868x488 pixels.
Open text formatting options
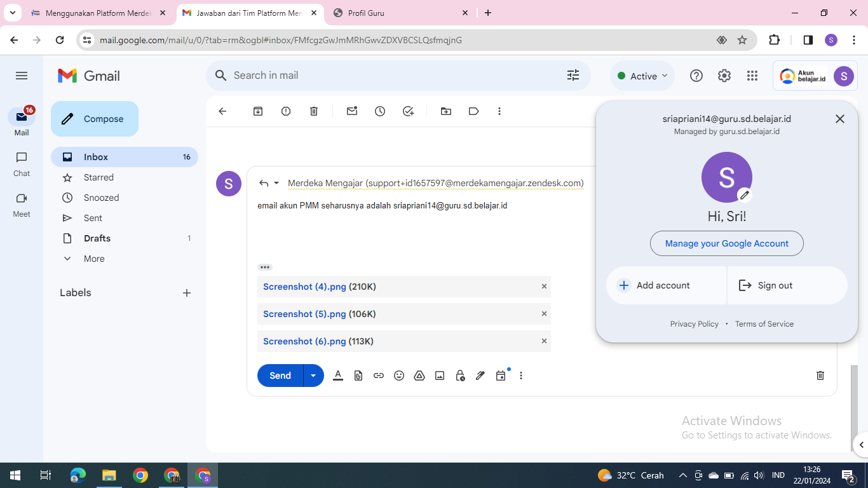(338, 376)
